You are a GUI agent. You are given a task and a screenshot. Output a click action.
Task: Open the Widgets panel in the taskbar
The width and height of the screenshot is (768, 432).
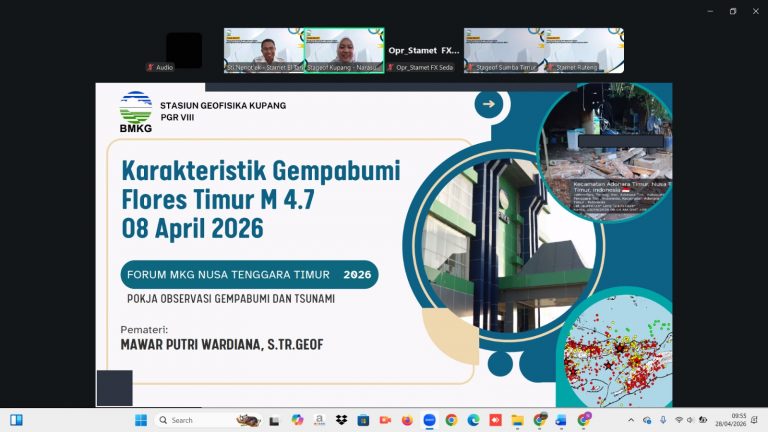pyautogui.click(x=16, y=420)
